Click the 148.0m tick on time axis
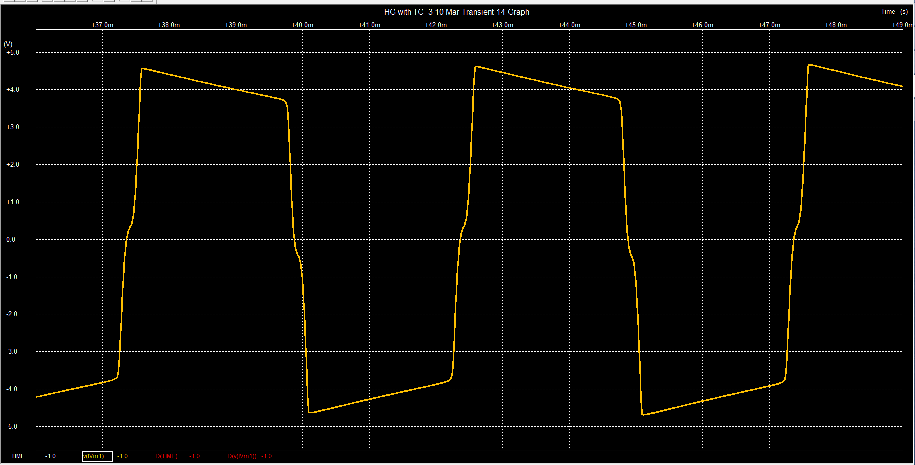915x465 pixels. coord(835,24)
